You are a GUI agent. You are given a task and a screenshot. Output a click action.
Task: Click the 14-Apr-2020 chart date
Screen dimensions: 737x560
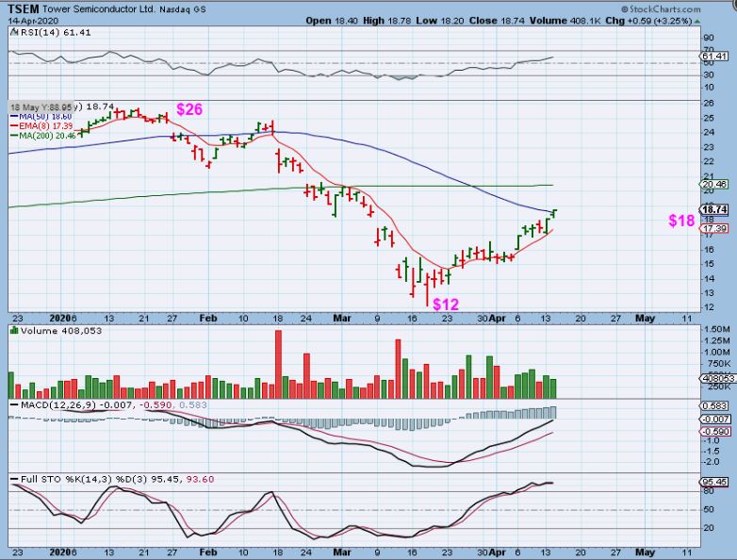click(31, 21)
